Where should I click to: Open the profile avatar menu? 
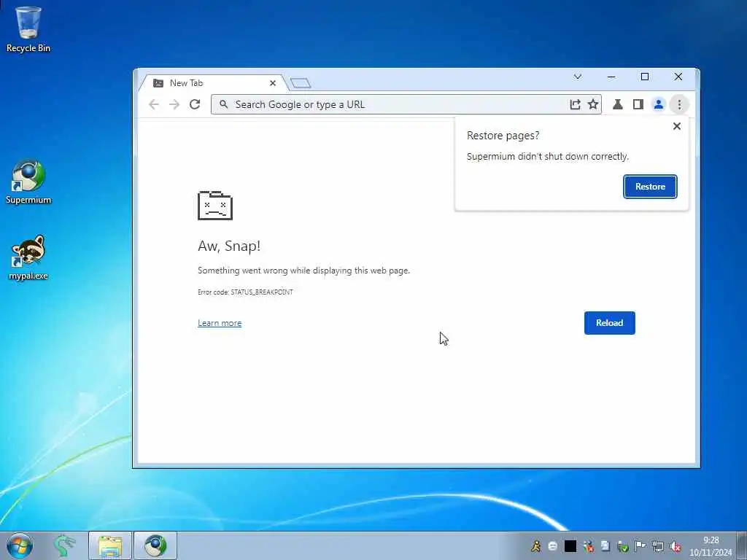point(659,104)
